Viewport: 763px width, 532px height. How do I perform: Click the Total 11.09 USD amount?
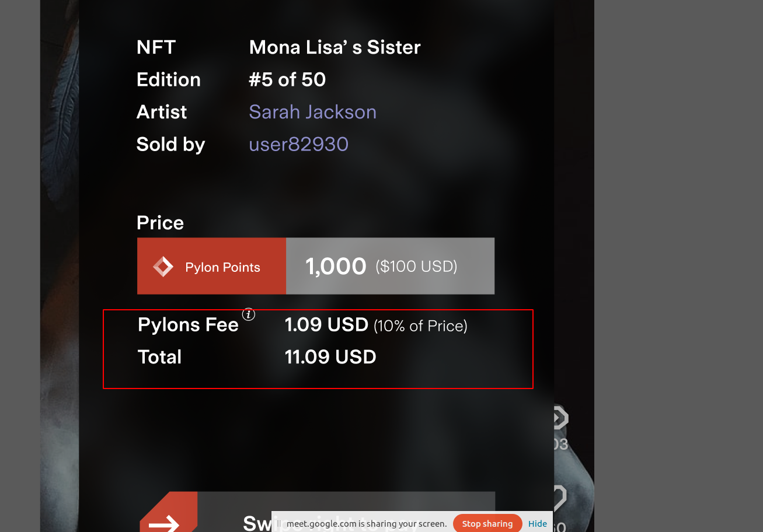(330, 357)
